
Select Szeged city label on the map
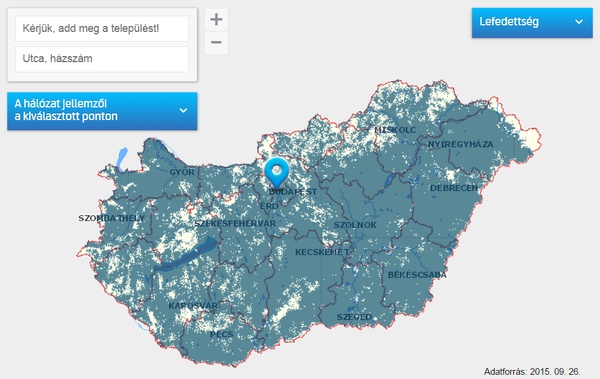354,317
